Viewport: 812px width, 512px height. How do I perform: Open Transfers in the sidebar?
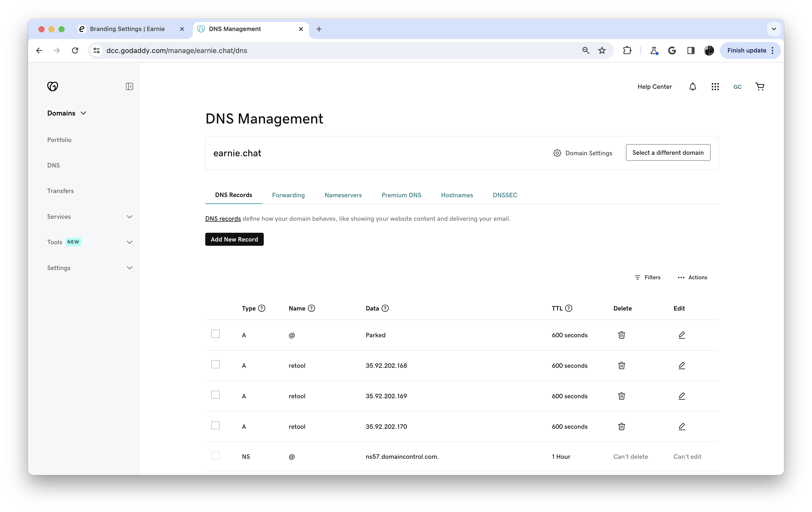tap(60, 191)
